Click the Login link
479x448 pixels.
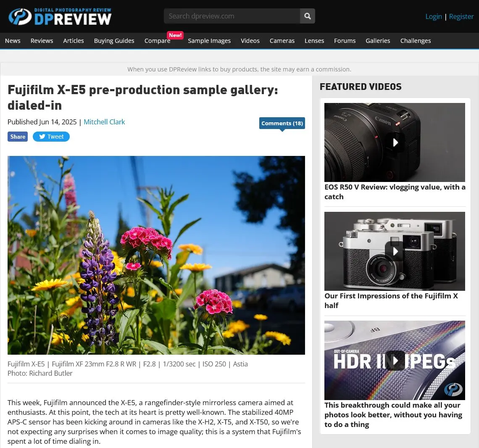pos(434,16)
